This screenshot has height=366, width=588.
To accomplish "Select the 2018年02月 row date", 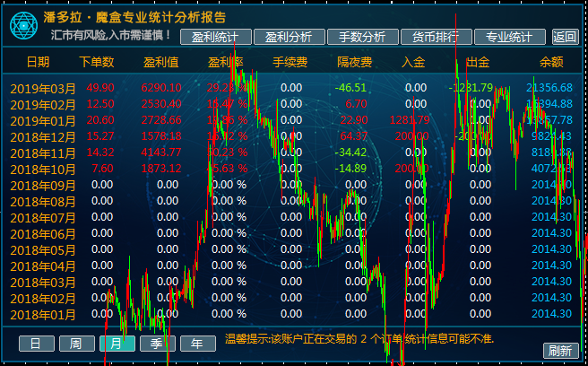I will pos(43,299).
